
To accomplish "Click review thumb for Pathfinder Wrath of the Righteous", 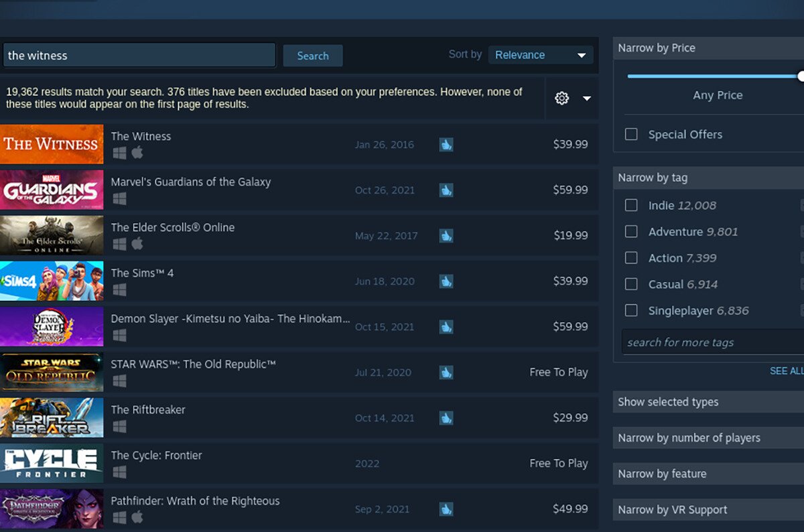I will pyautogui.click(x=446, y=509).
